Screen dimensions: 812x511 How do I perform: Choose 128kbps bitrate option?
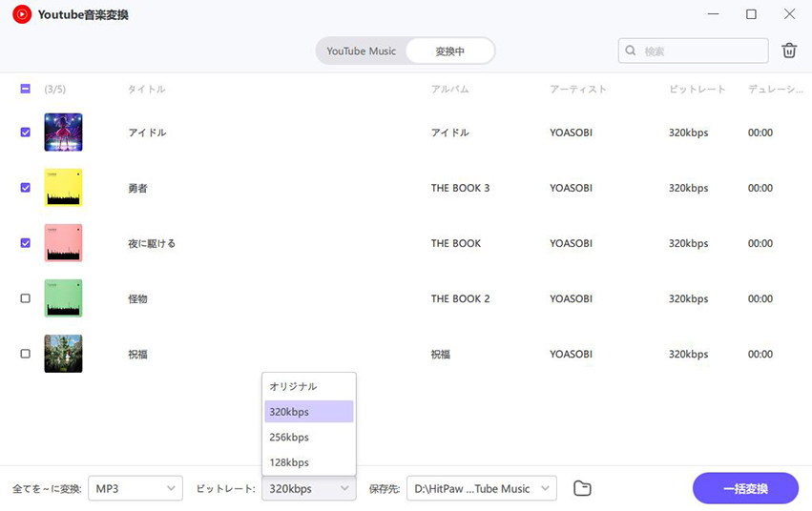click(308, 462)
